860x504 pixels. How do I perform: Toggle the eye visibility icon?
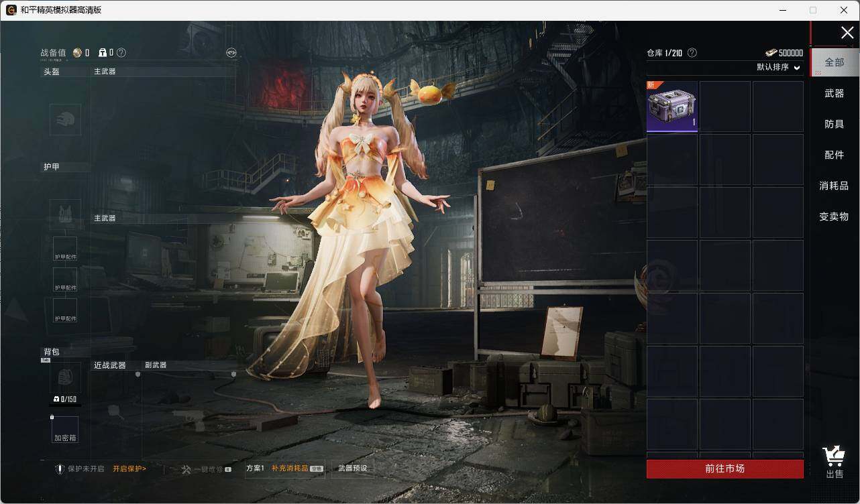pos(231,53)
